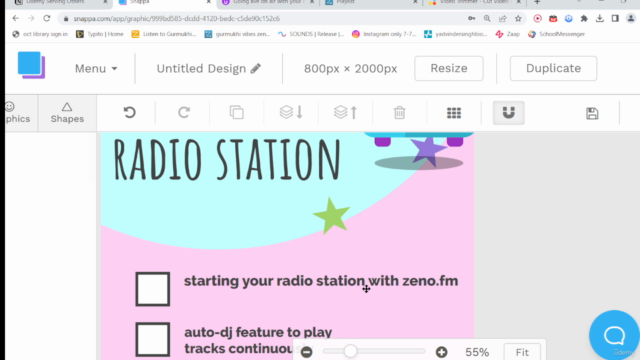Open the Menu dropdown
Viewport: 640px width, 360px height.
point(96,69)
